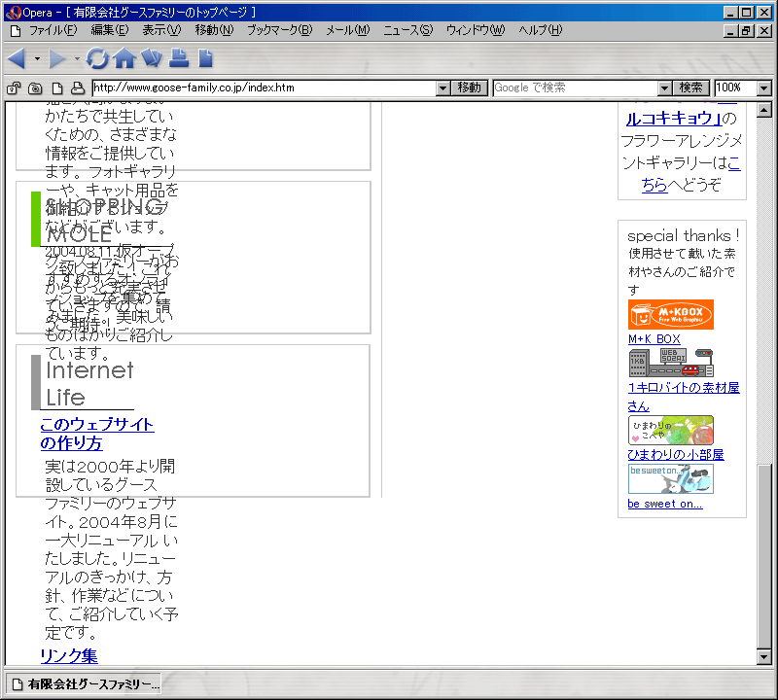Open the ひまわりの小部屋 text link

(675, 454)
